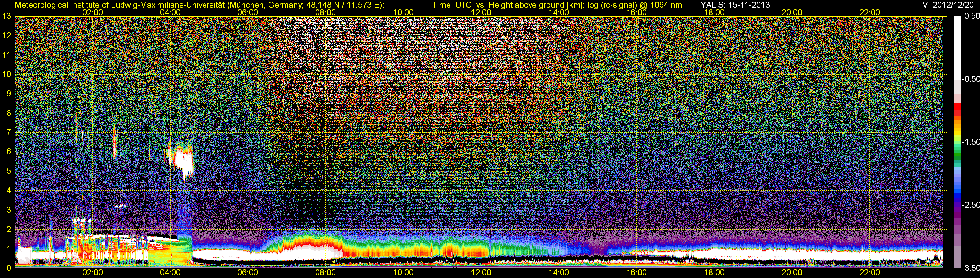Click the 12:00 label on the lower time axis
The image size is (980, 278).
(x=481, y=273)
